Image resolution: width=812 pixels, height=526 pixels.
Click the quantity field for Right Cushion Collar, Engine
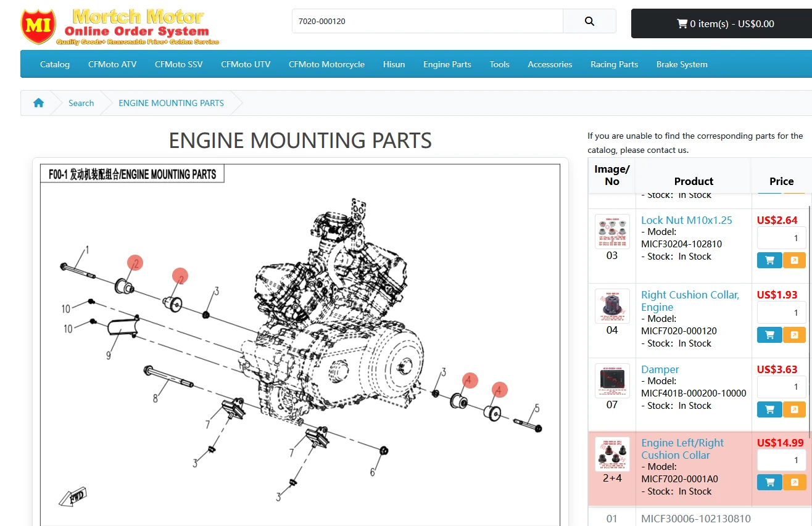point(781,313)
